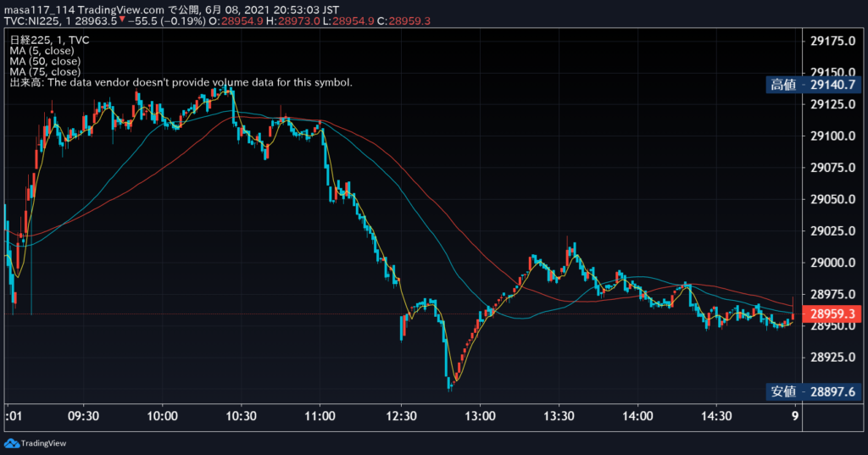868x455 pixels.
Task: Click the 29025.0 price axis value
Action: [832, 230]
